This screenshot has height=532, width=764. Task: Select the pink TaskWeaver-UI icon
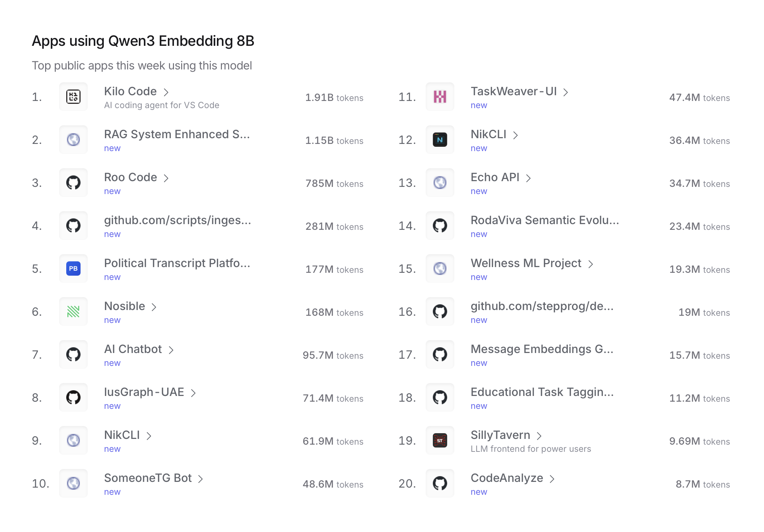click(440, 97)
